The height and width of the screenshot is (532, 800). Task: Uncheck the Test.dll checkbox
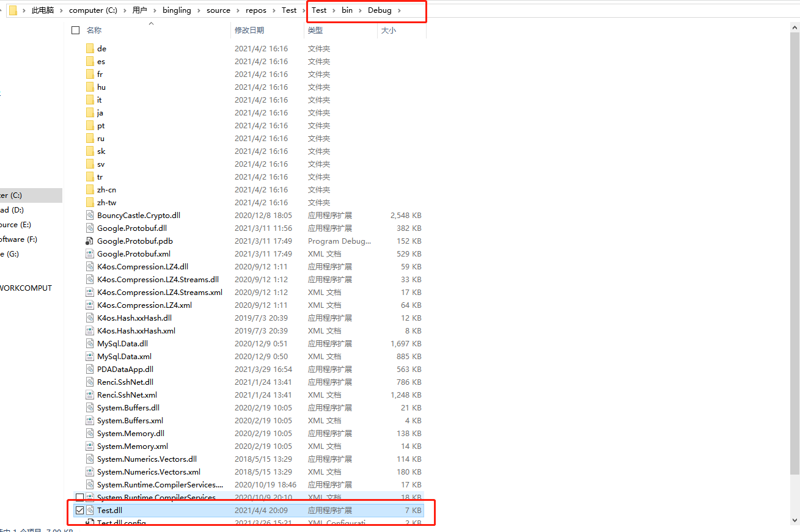click(x=80, y=510)
